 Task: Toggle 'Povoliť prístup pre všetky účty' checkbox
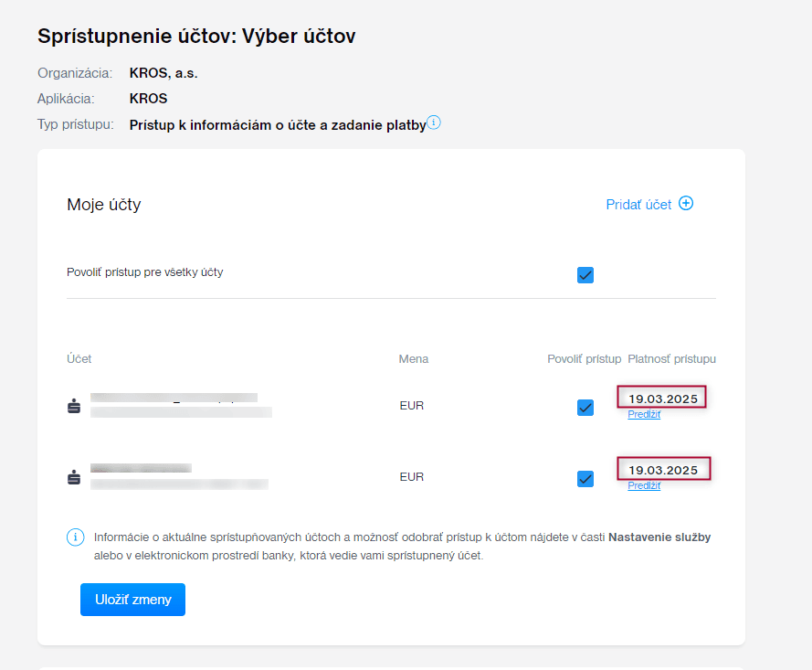[x=585, y=274]
